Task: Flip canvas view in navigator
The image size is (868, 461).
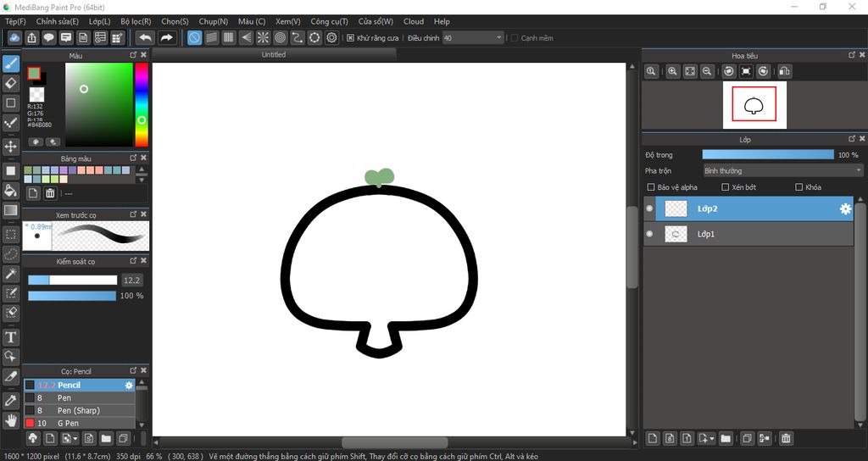Action: click(x=784, y=71)
